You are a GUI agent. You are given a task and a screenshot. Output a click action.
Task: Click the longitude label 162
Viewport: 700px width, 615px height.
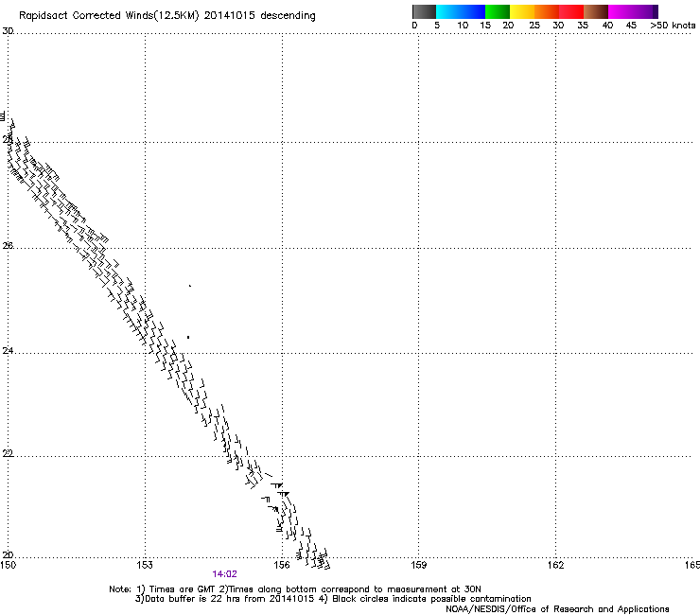point(556,565)
